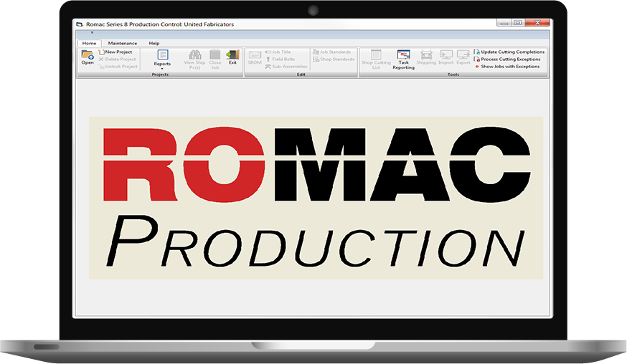
Task: Create a New Project
Action: click(115, 52)
